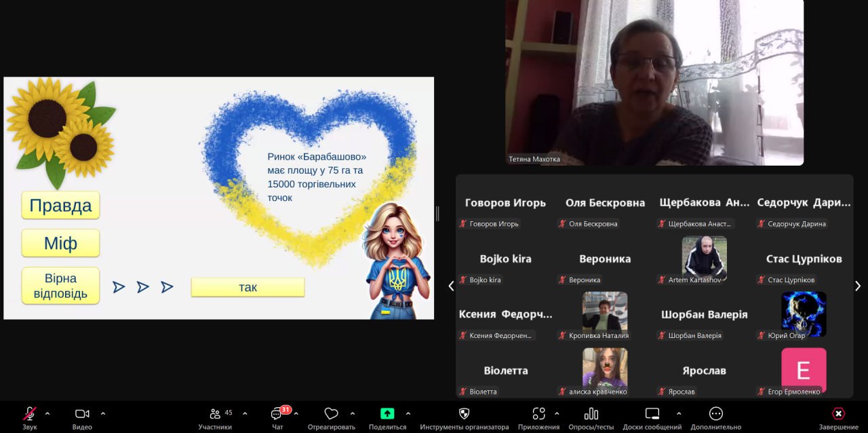This screenshot has width=868, height=433.
Task: Click muted mic icon beside Artem Kartashov
Action: (x=662, y=280)
